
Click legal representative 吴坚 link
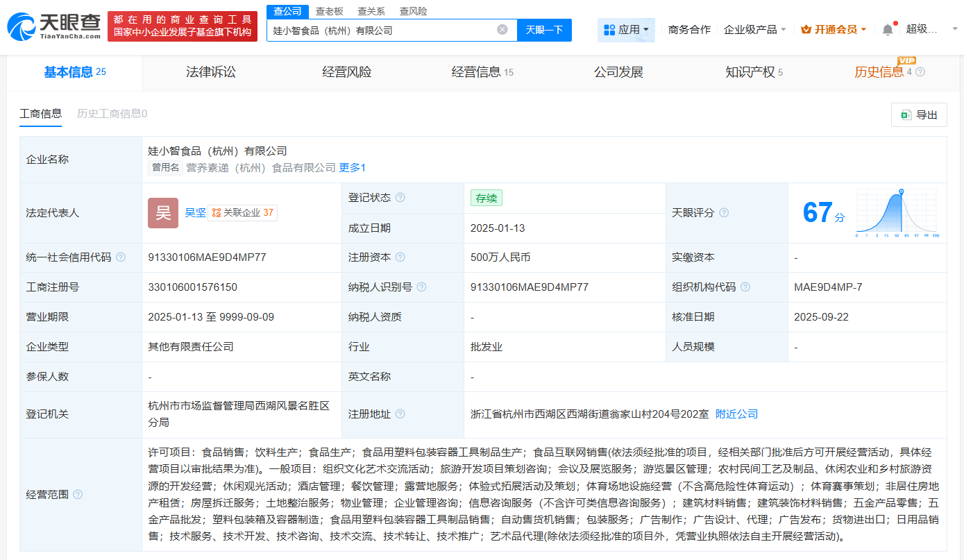coord(196,213)
